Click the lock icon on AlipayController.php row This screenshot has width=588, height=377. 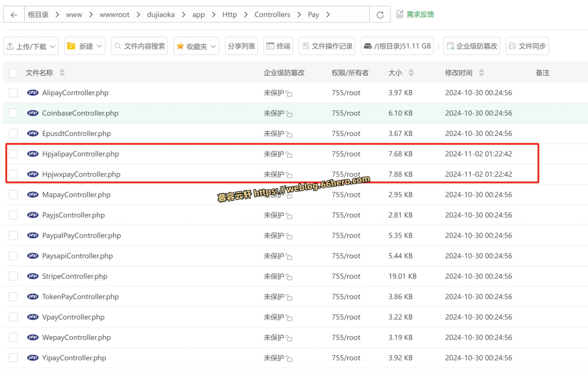[289, 94]
